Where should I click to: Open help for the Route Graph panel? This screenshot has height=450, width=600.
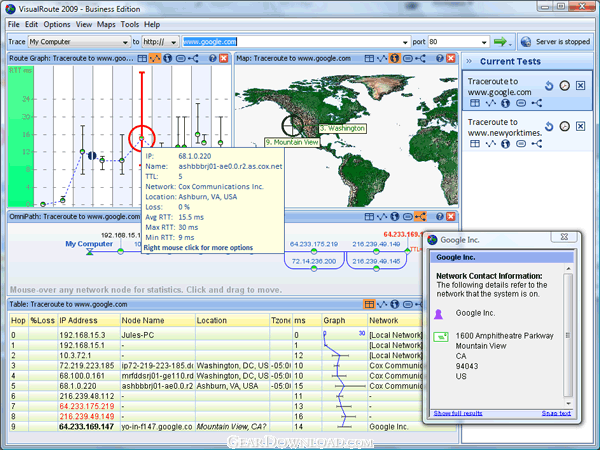click(x=213, y=59)
